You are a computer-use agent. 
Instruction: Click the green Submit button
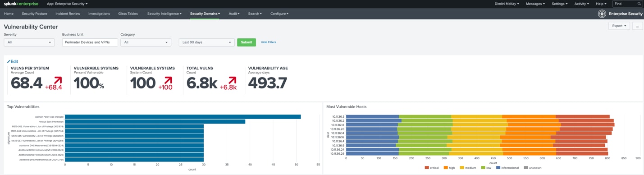[247, 42]
